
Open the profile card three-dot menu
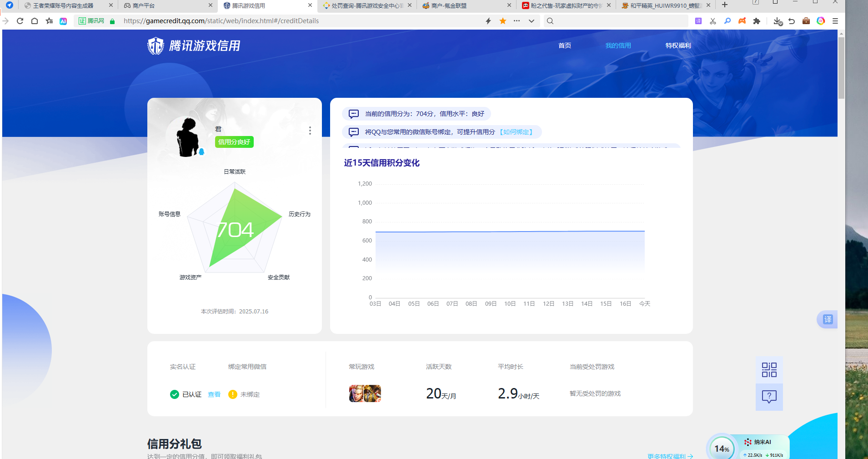310,131
